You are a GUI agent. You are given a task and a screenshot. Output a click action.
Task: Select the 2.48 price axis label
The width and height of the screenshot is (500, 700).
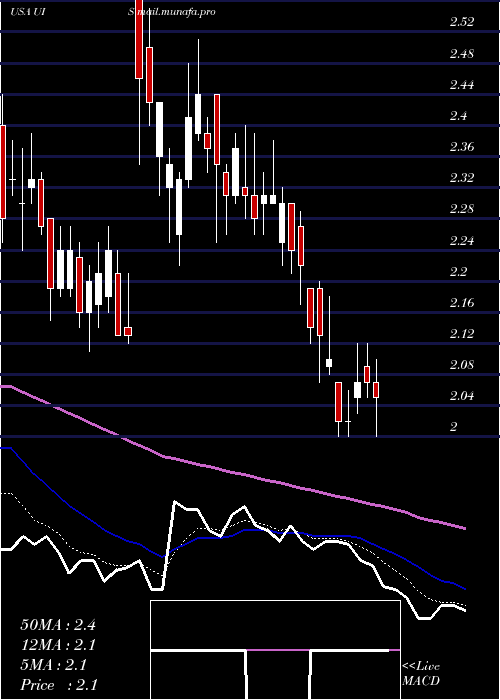[x=462, y=54]
